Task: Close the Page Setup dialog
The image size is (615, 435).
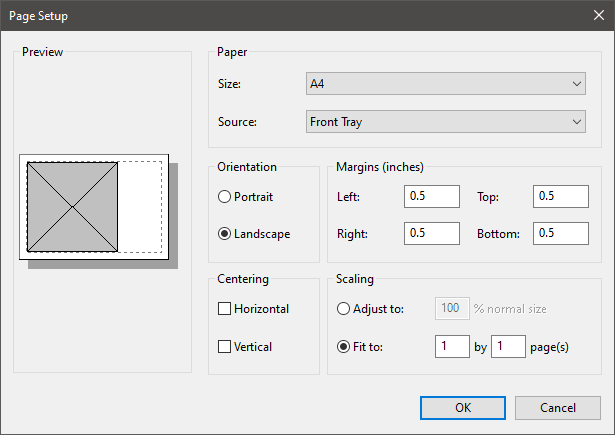Action: 591,17
